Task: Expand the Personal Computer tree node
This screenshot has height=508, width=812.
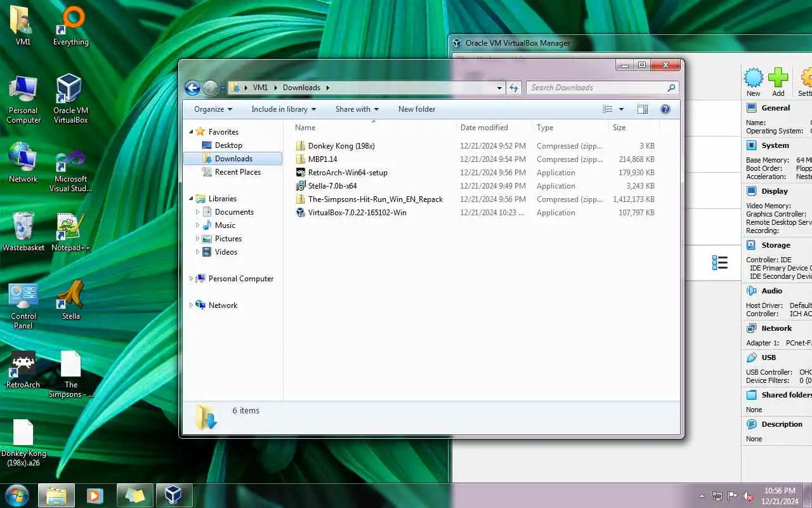Action: (x=191, y=279)
